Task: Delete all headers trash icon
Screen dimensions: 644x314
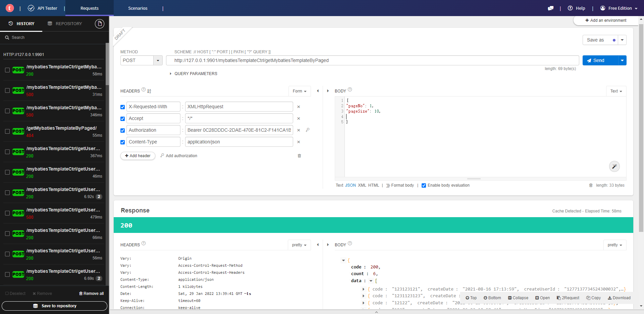Action: pyautogui.click(x=300, y=156)
